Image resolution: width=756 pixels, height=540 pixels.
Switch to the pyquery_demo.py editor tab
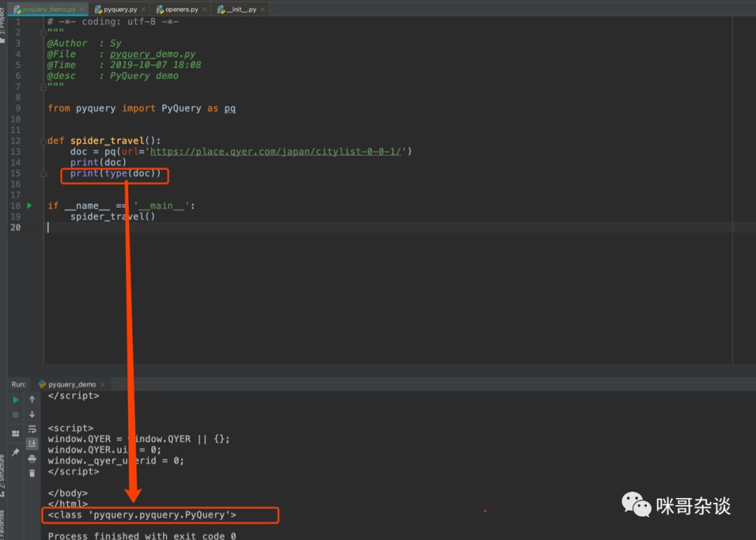point(48,9)
